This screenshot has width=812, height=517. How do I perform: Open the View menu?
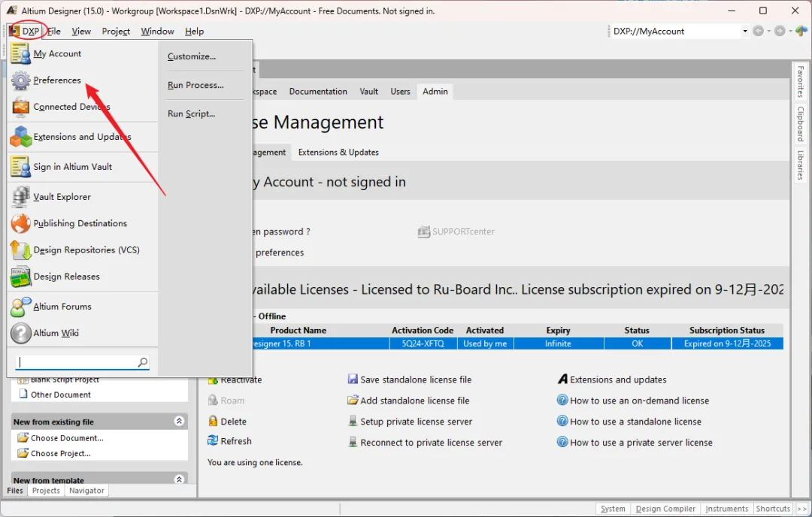point(81,31)
